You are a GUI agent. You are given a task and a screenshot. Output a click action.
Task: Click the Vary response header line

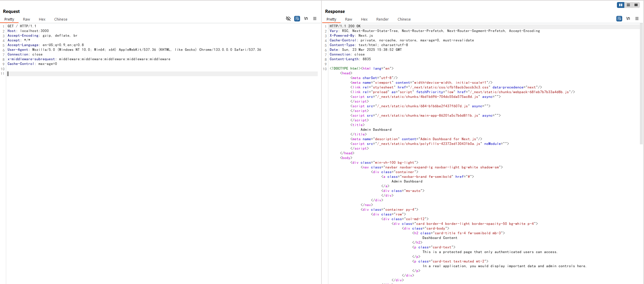435,31
